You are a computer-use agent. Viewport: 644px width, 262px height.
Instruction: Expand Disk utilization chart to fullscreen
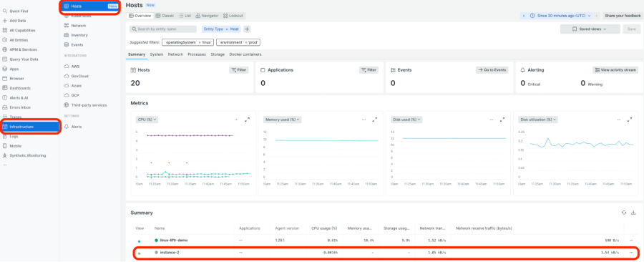point(630,120)
